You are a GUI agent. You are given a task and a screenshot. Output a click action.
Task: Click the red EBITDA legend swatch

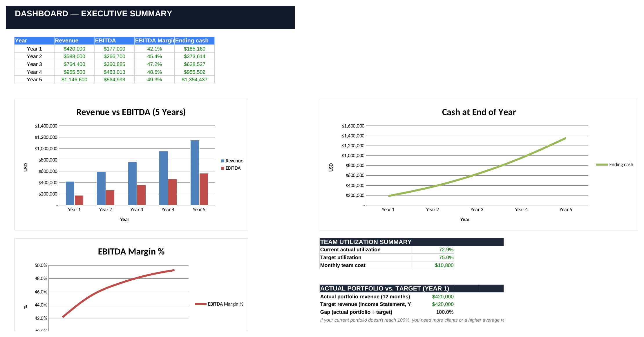[223, 168]
